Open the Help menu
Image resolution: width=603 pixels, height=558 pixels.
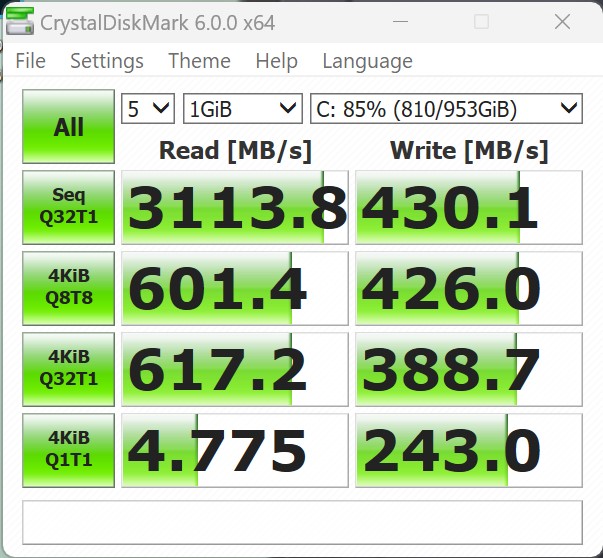click(276, 61)
